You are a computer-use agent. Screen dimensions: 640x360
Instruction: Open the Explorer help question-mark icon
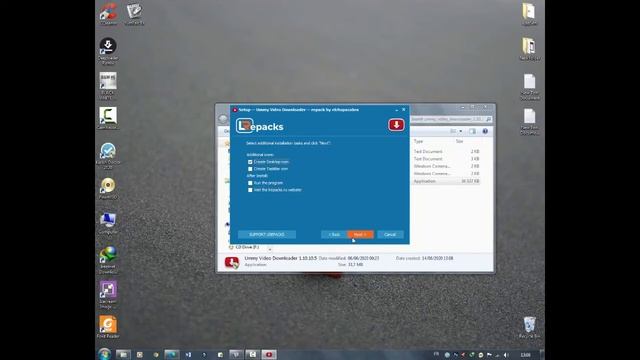coord(485,131)
